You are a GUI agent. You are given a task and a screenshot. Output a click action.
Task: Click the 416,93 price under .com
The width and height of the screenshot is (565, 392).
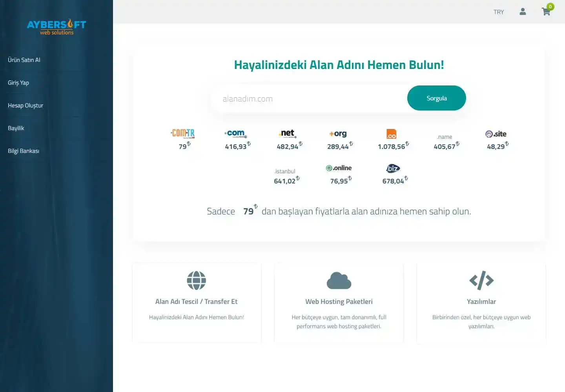tap(238, 146)
